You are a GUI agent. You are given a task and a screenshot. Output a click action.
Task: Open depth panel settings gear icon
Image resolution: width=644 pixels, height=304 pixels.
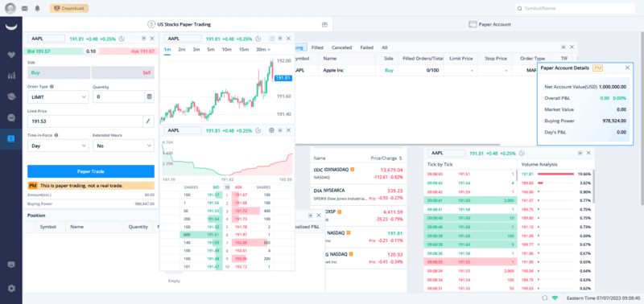click(271, 130)
